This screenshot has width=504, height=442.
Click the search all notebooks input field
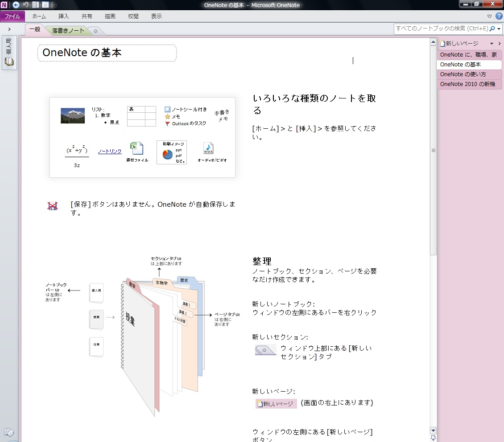point(442,29)
